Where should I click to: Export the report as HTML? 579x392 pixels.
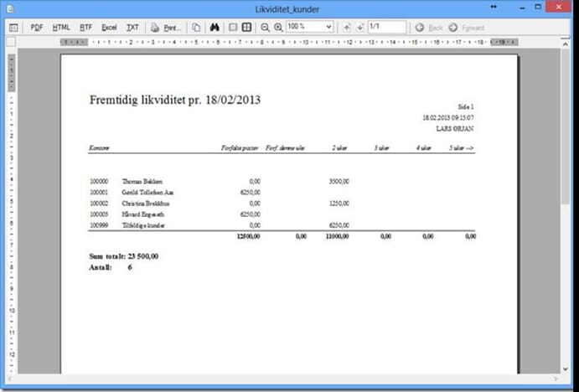[61, 27]
